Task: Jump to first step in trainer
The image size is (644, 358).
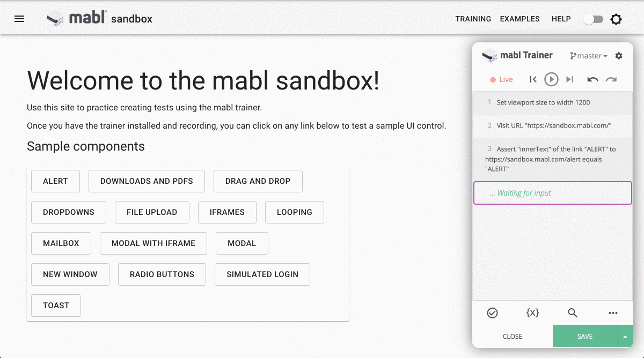Action: pos(533,79)
